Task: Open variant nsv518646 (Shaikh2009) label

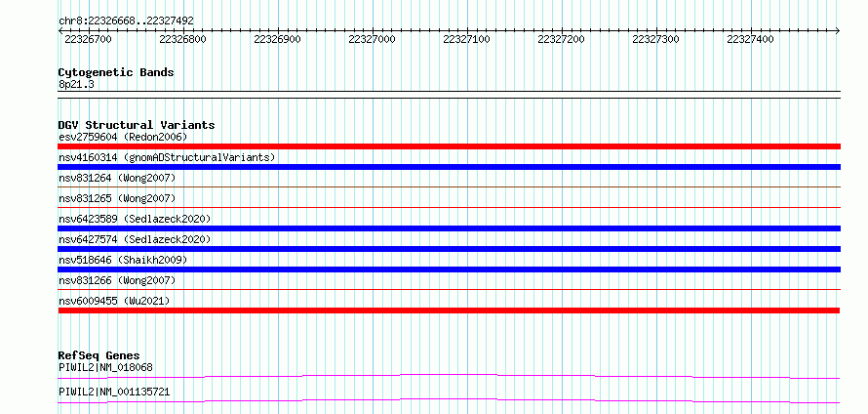Action: pyautogui.click(x=123, y=260)
